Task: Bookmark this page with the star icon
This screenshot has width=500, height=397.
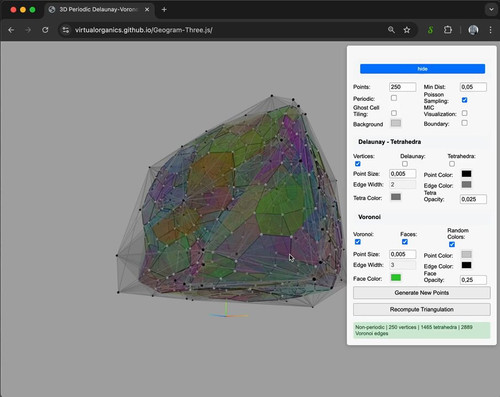Action: click(x=407, y=30)
